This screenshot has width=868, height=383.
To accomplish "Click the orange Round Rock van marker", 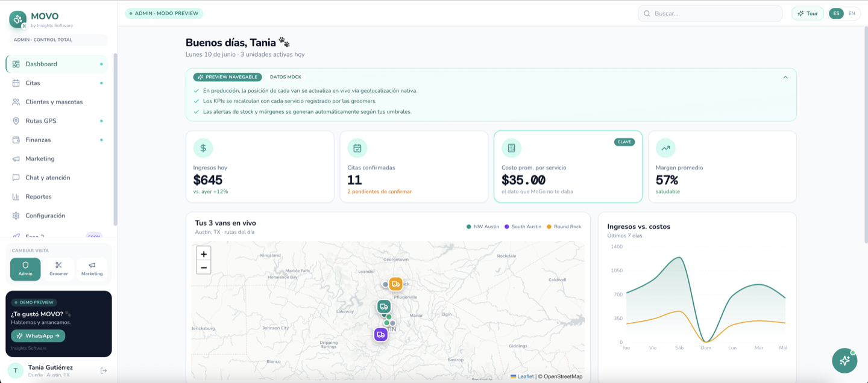I will point(395,284).
